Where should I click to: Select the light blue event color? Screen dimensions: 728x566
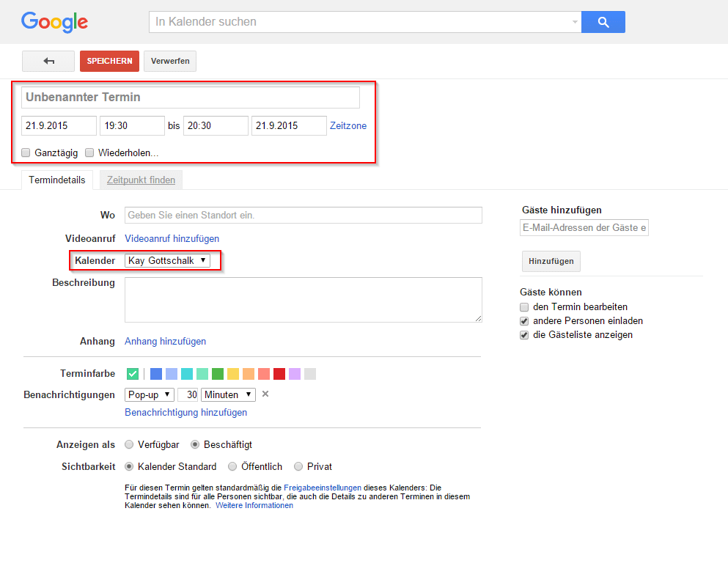[172, 374]
